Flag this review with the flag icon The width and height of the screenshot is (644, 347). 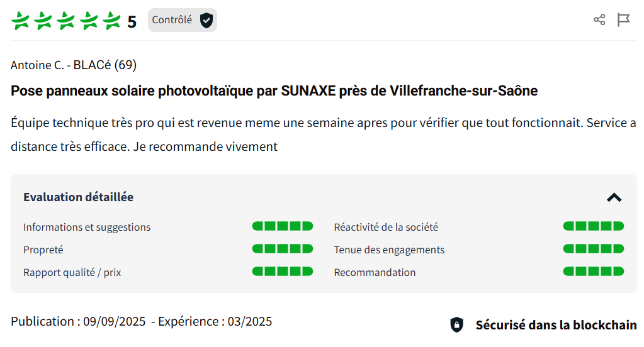coord(623,20)
